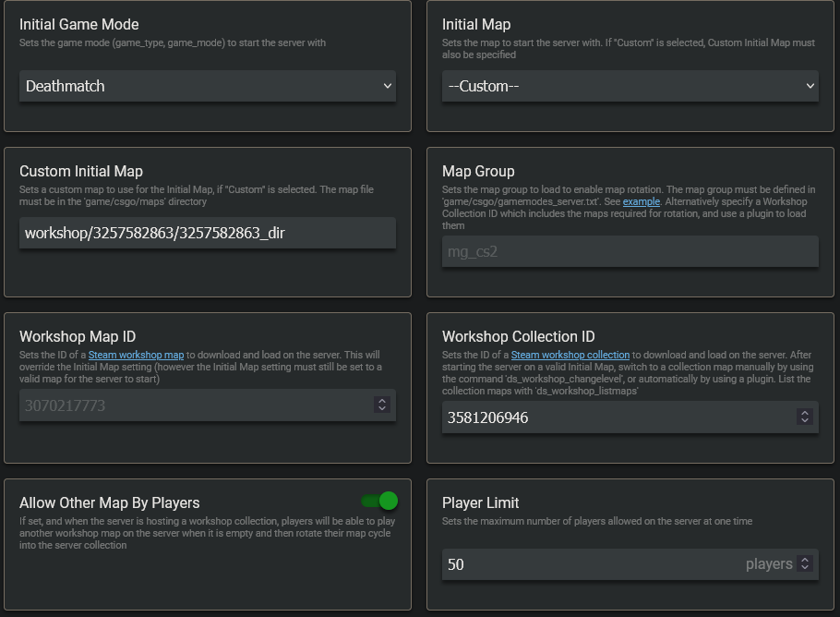Image resolution: width=840 pixels, height=617 pixels.
Task: Click the 'Allow Other Map By Players' heading
Action: [x=109, y=502]
